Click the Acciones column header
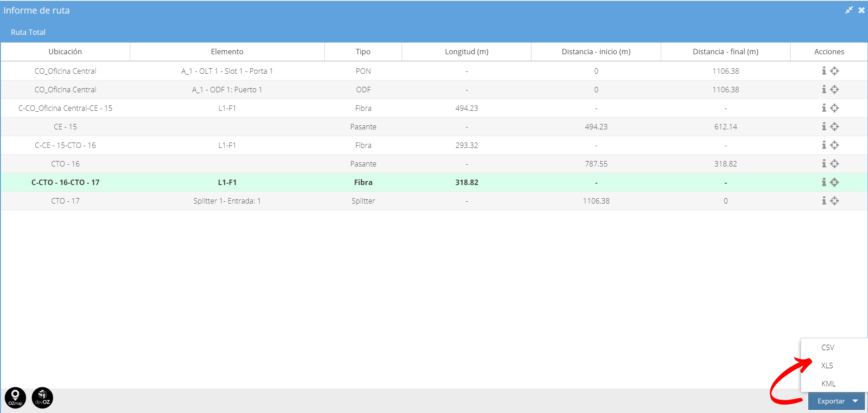 tap(829, 52)
